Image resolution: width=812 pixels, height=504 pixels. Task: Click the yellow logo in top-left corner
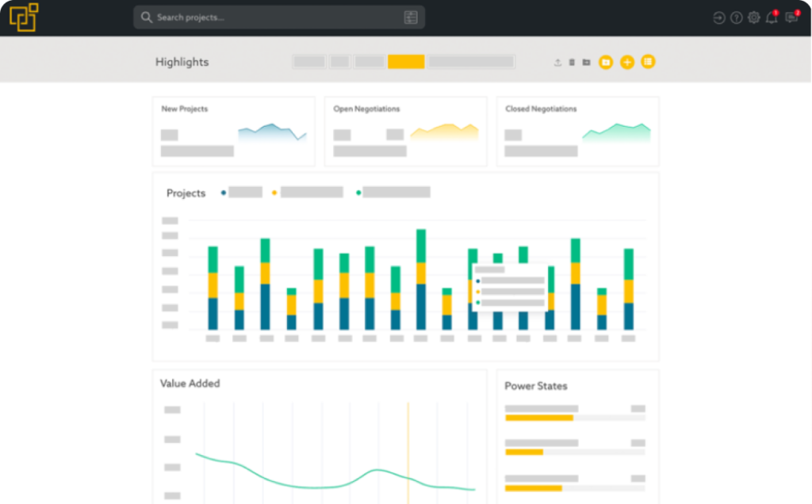point(24,17)
